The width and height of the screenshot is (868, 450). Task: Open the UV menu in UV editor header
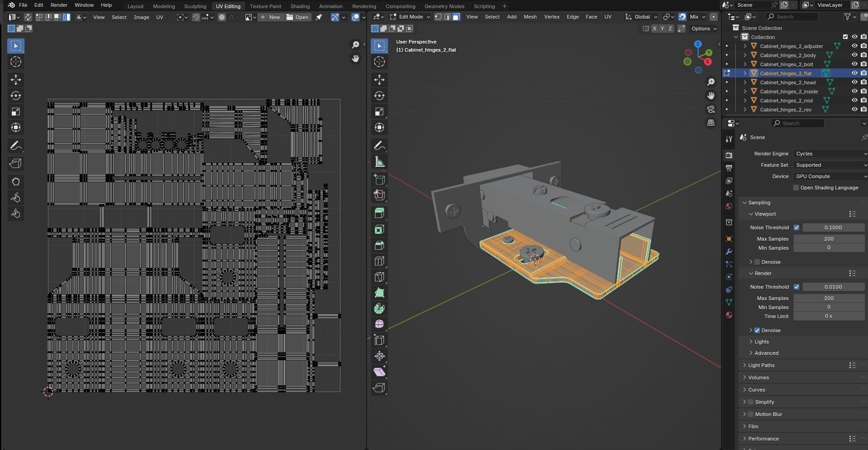[159, 17]
